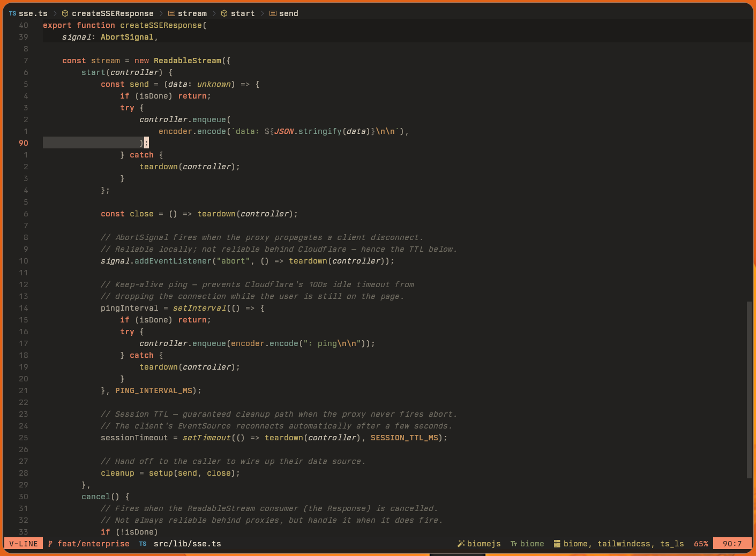Select the stream breadcrumb segment

click(192, 13)
